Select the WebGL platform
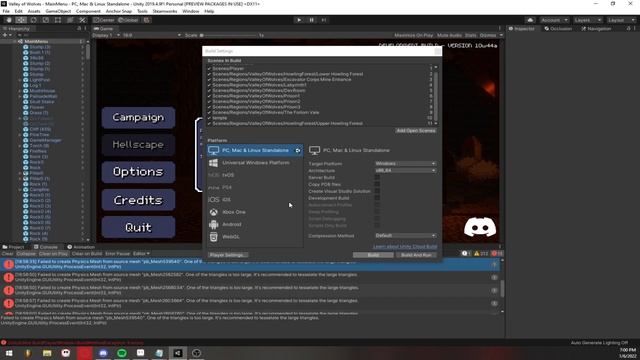 tap(255, 237)
